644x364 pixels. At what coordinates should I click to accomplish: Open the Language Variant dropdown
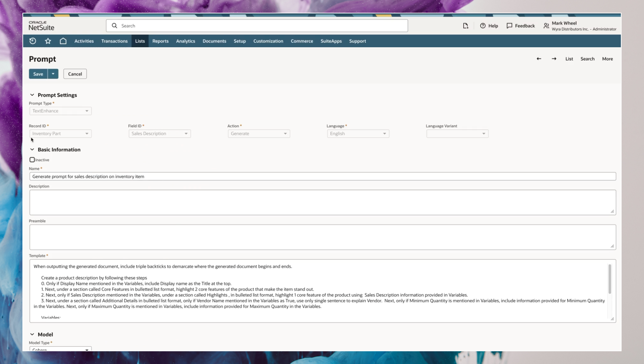pos(457,133)
